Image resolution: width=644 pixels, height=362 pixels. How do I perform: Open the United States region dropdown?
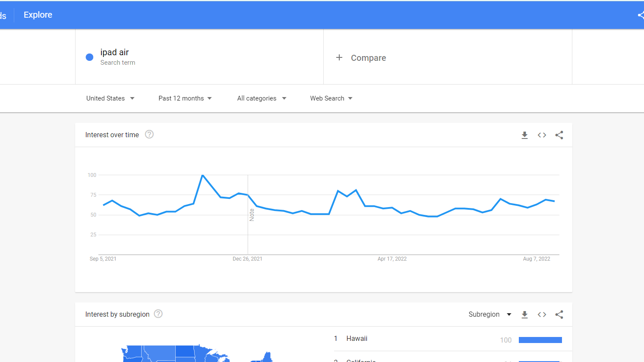[x=110, y=98]
